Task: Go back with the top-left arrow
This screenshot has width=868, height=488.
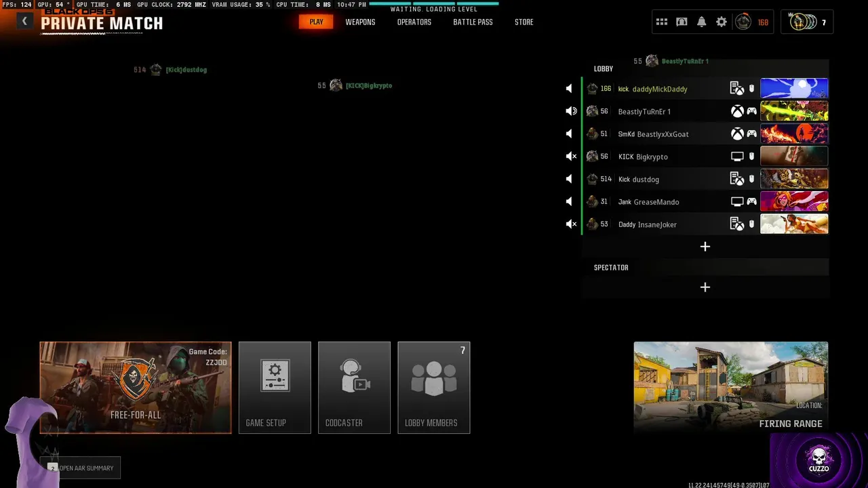Action: 24,22
